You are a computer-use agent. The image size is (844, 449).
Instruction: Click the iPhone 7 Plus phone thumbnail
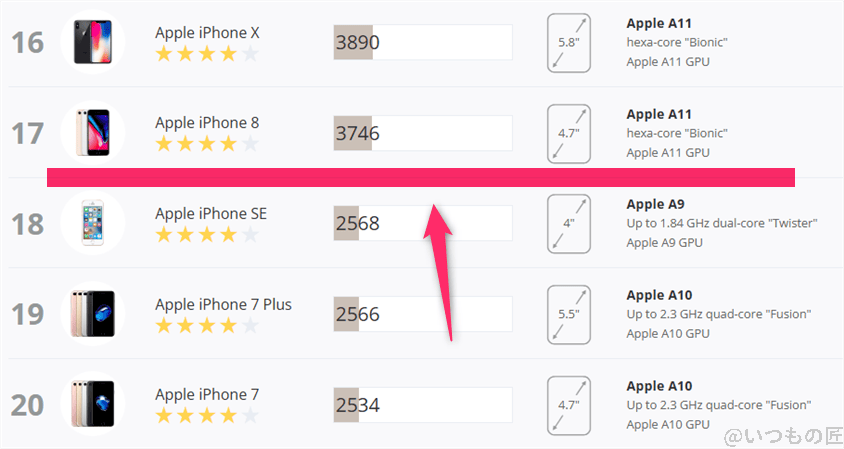pos(92,313)
